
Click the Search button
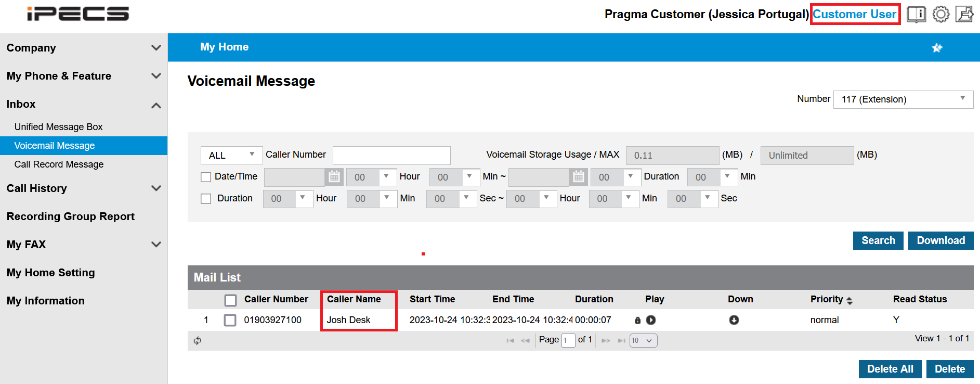pos(878,240)
